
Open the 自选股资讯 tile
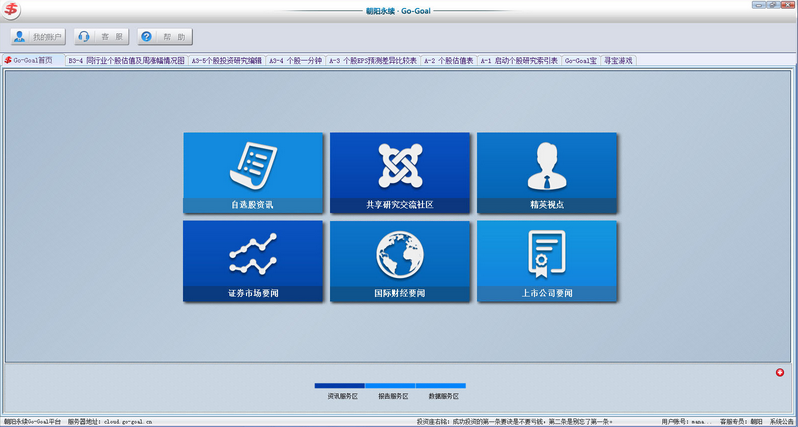point(253,173)
